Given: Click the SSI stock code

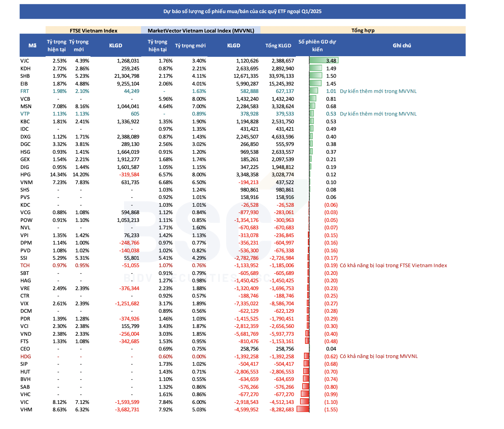Looking at the screenshot, I should tap(24, 258).
